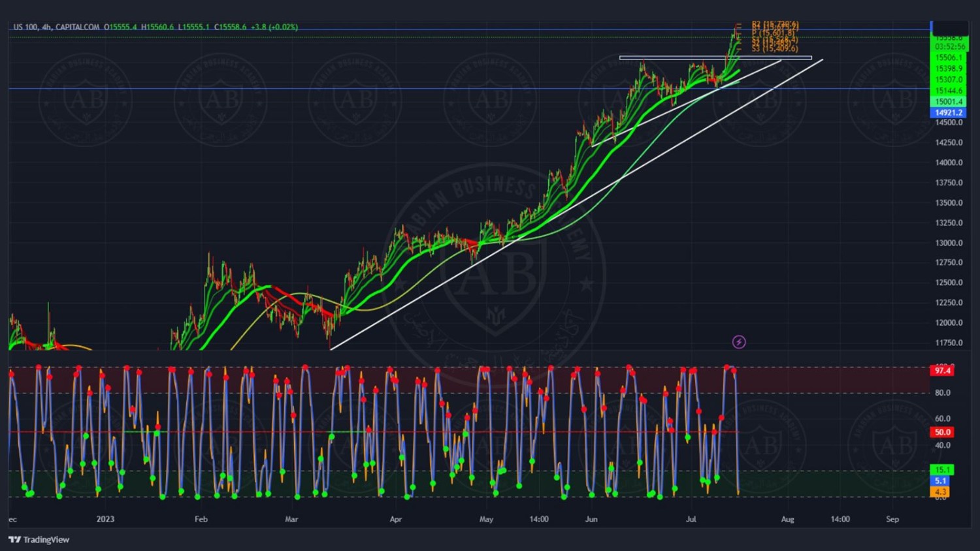This screenshot has height=551, width=980.
Task: Click the high value H15560.6
Action: point(157,27)
